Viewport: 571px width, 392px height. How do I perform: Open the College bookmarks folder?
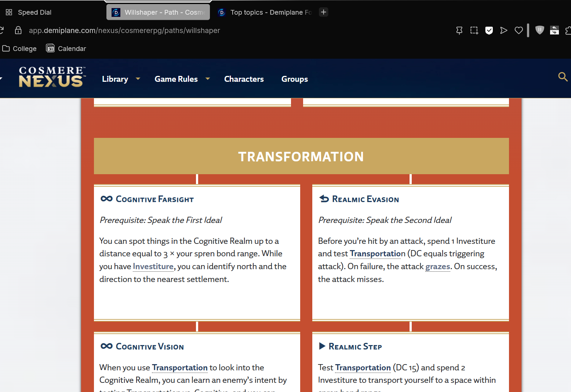tap(20, 49)
